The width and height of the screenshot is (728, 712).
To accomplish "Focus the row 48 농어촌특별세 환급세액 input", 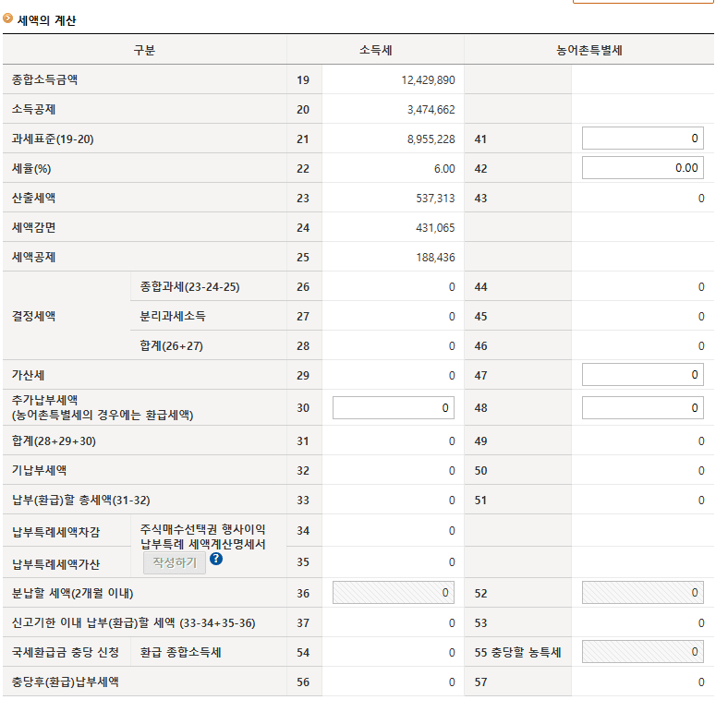I will point(642,407).
